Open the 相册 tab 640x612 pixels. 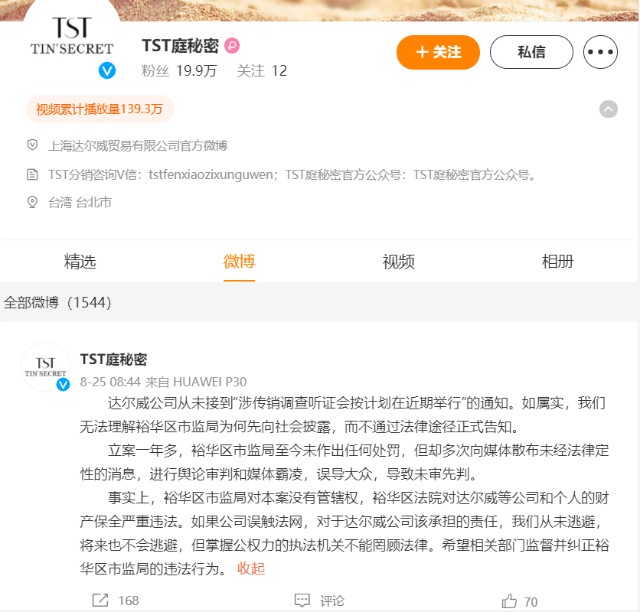[558, 261]
